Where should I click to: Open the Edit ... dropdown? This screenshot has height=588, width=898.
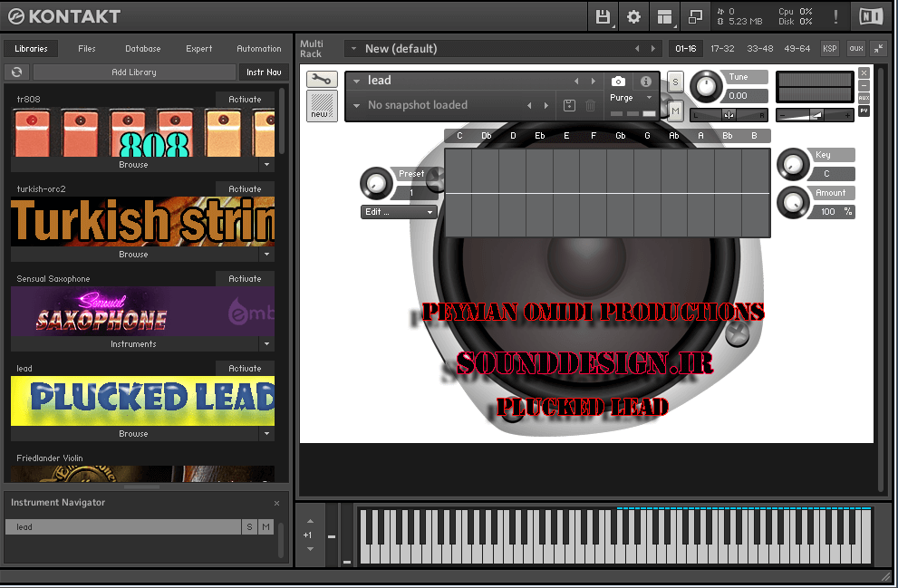400,212
